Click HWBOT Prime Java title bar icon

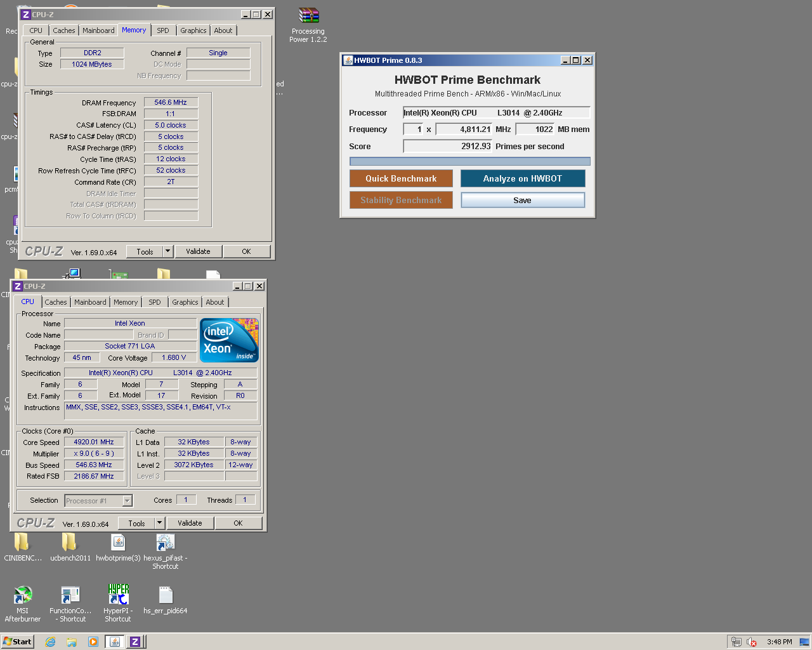pos(348,60)
